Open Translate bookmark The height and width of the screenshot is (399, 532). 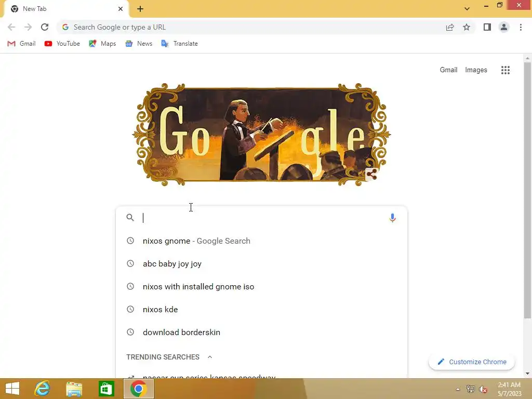tap(179, 44)
